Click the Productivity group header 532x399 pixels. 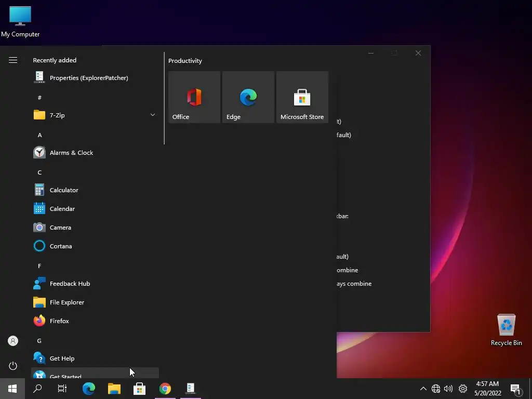coord(185,61)
